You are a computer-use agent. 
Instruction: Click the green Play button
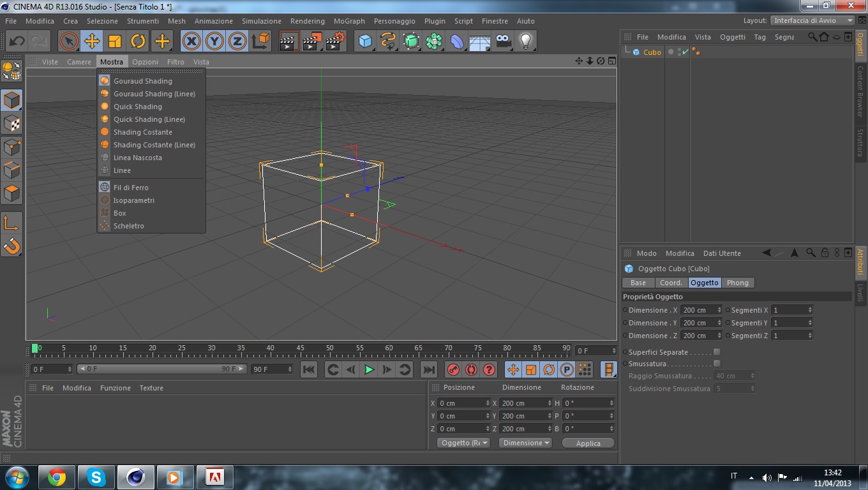click(x=369, y=369)
